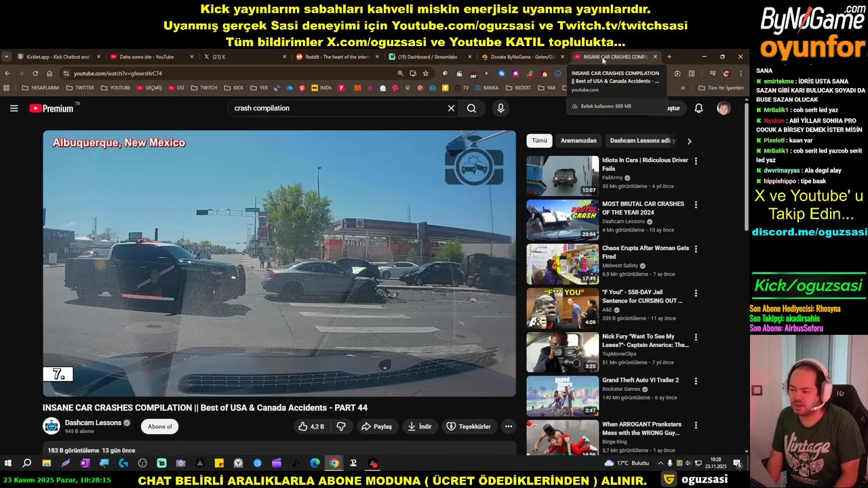The height and width of the screenshot is (488, 868).
Task: Open the Windows notification center
Action: click(737, 464)
